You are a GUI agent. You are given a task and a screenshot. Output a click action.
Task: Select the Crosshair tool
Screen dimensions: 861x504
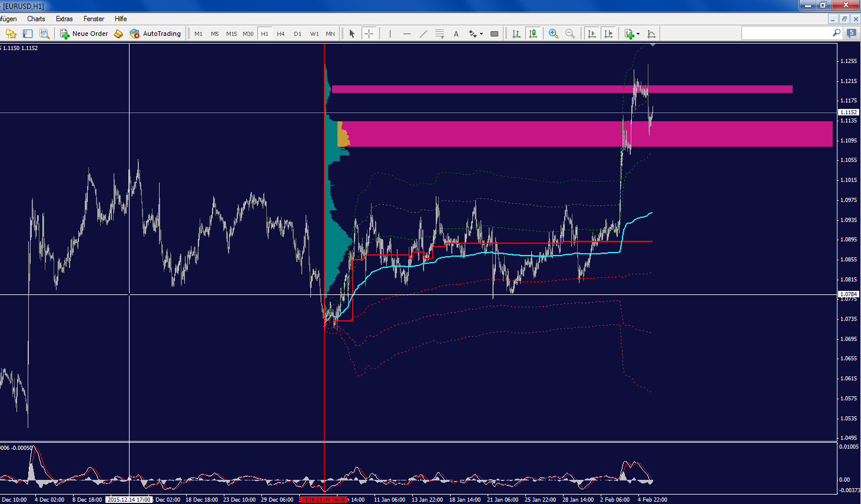tap(369, 34)
